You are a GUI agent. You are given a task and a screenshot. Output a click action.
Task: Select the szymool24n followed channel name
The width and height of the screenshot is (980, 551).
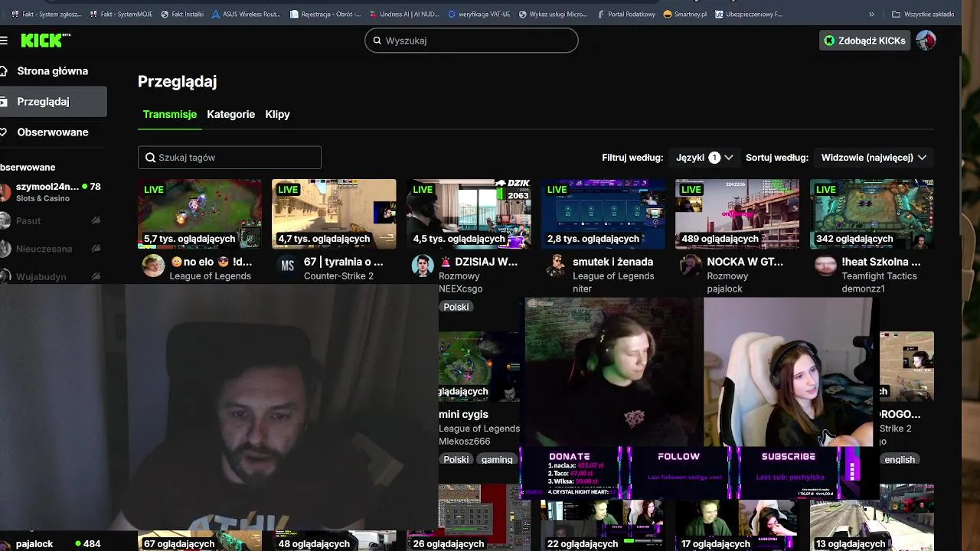(47, 187)
